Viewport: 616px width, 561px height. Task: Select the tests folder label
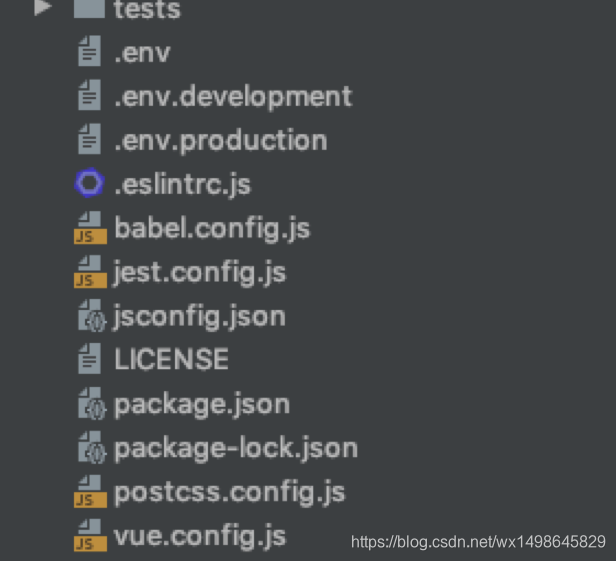coord(147,9)
